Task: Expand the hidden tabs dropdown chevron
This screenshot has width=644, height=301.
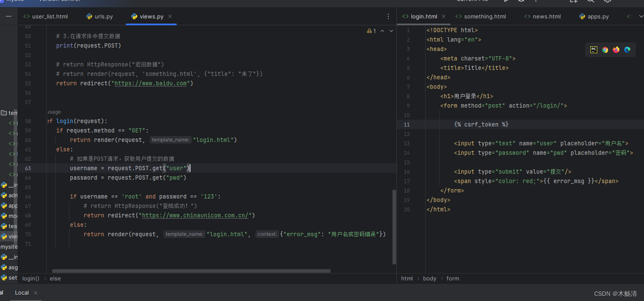Action: [x=641, y=16]
